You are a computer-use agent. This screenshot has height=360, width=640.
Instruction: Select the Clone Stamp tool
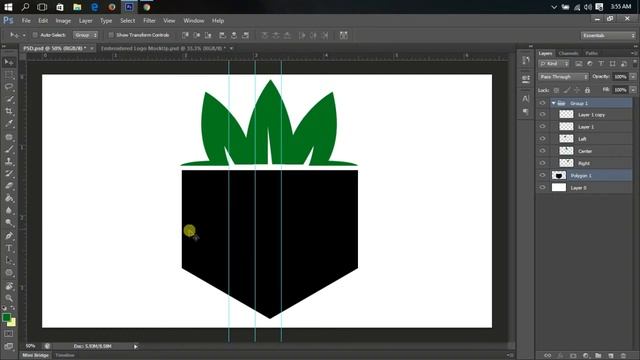pyautogui.click(x=9, y=161)
